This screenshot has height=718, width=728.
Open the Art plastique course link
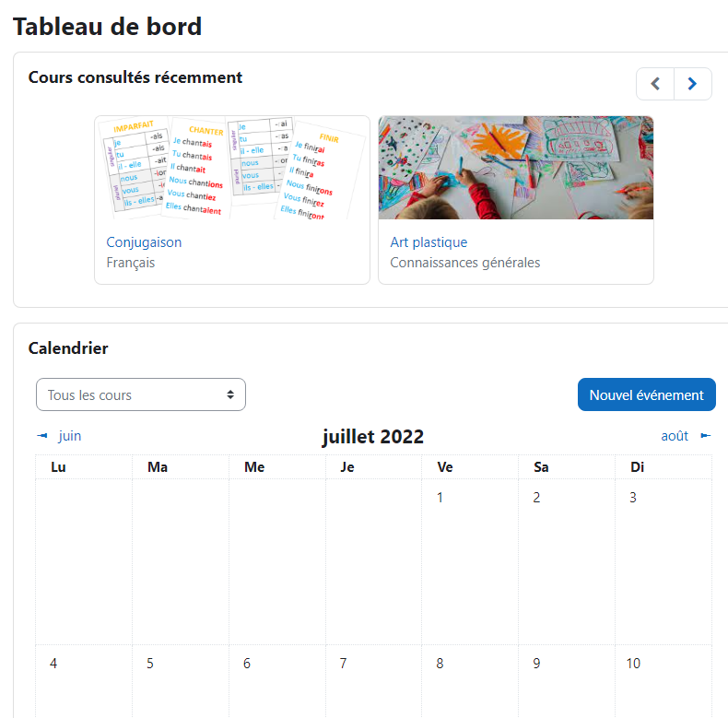point(429,242)
